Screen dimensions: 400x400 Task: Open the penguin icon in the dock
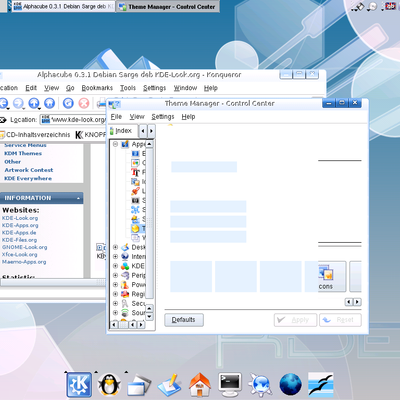click(109, 385)
